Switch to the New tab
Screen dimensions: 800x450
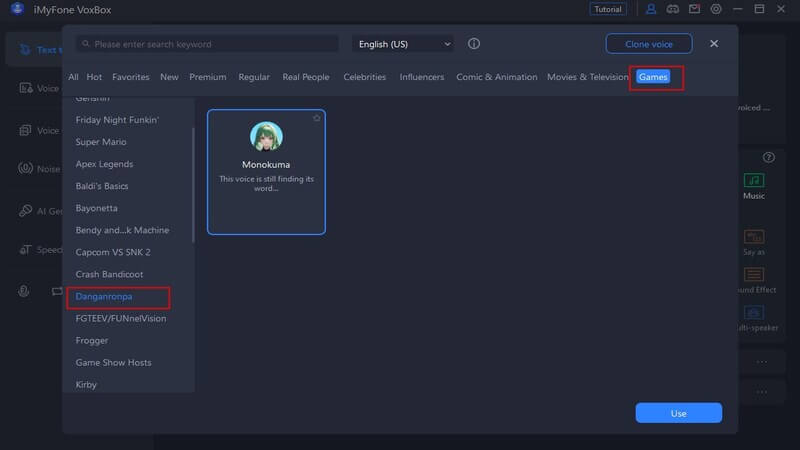169,77
